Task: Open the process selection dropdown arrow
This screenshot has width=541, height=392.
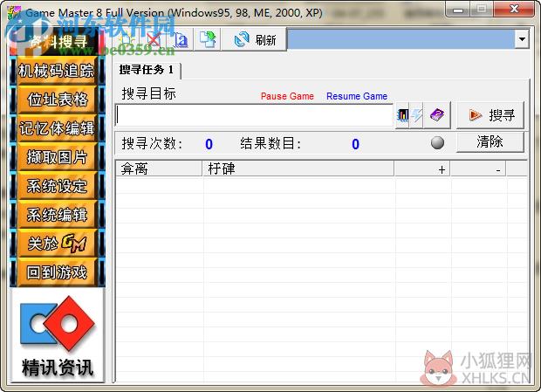Action: [522, 39]
